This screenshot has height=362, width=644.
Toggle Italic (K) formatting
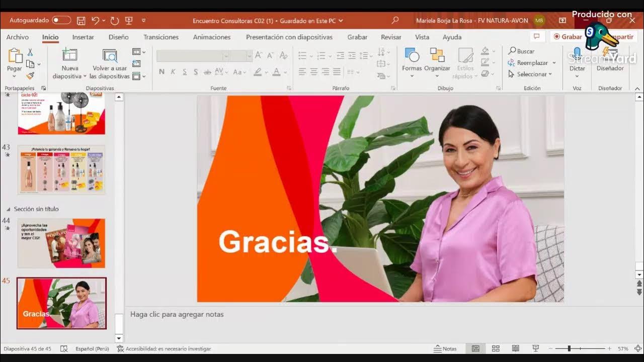click(173, 72)
